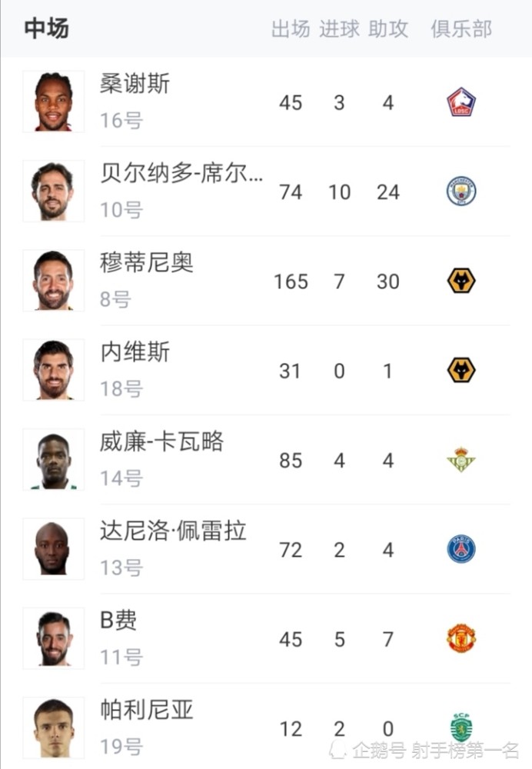The height and width of the screenshot is (769, 532).
Task: Open player name 达尼洛·佩雷拉
Action: click(173, 531)
